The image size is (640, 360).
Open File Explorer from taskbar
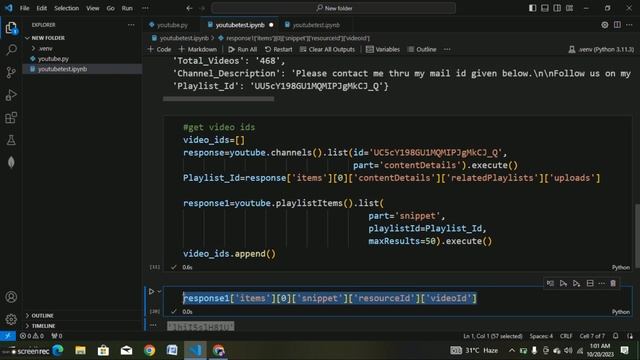[80, 350]
